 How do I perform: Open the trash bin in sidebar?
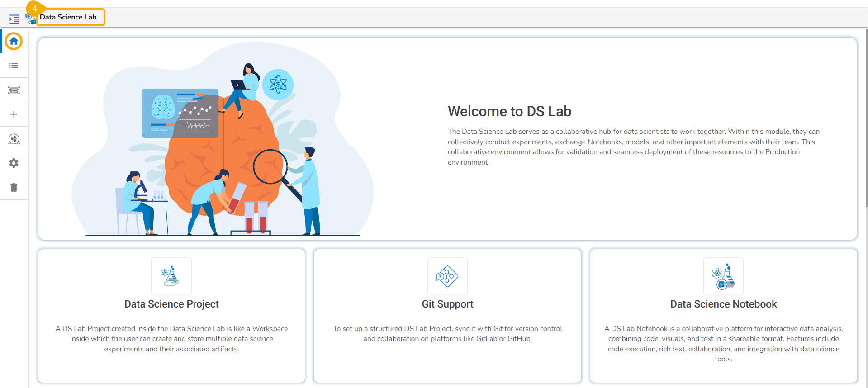click(x=14, y=188)
